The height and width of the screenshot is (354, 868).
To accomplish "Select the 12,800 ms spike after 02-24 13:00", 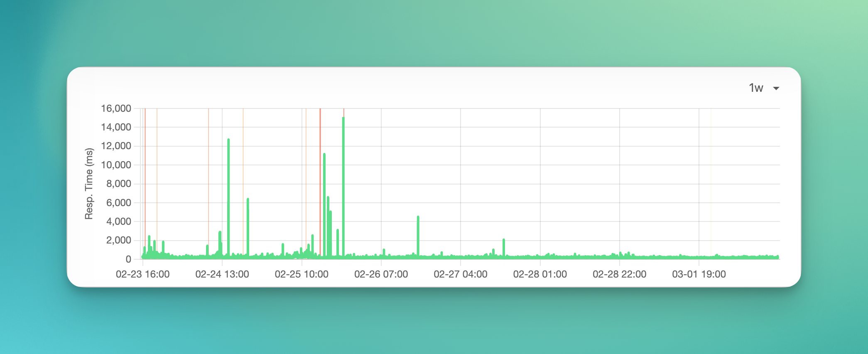I will pos(228,141).
